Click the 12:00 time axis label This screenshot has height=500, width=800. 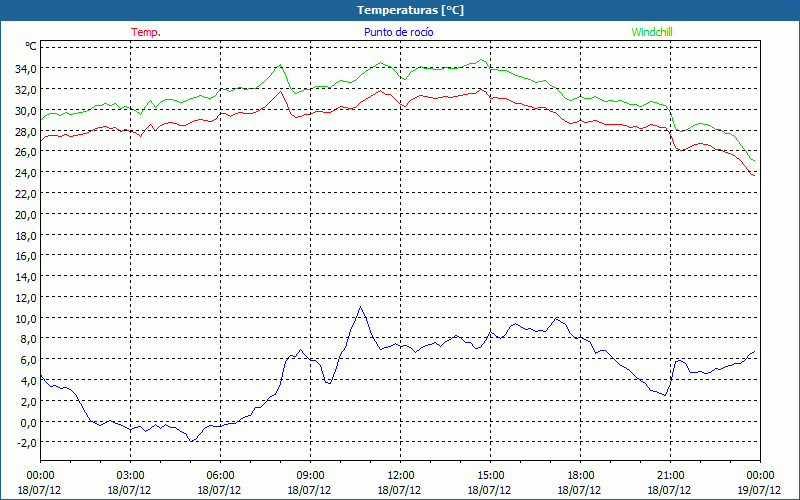point(401,476)
